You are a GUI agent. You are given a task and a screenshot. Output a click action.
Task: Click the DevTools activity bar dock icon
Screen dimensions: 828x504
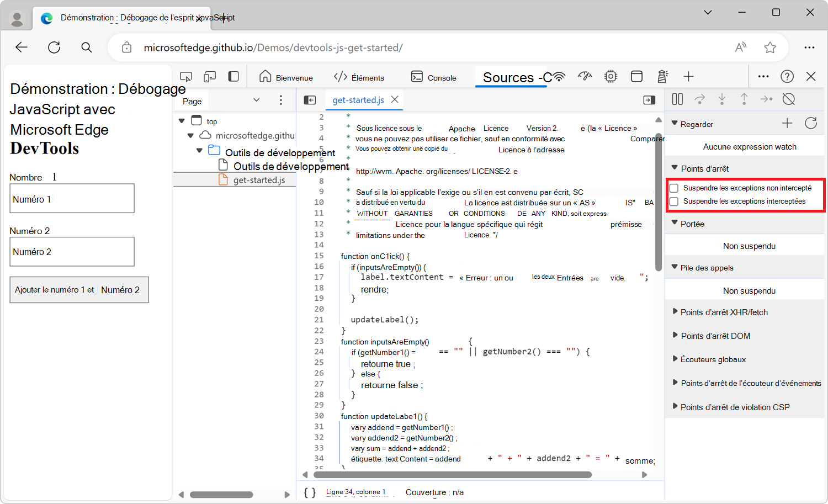(x=233, y=77)
